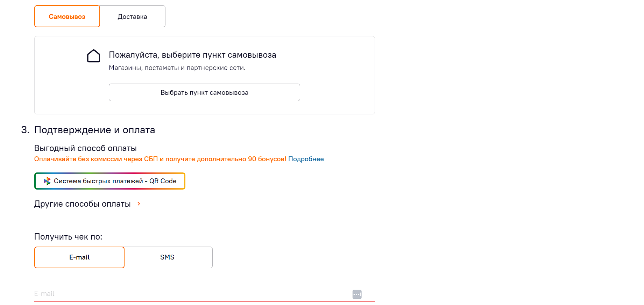Choose Система быстрых платежей - QR Code

coord(110,181)
